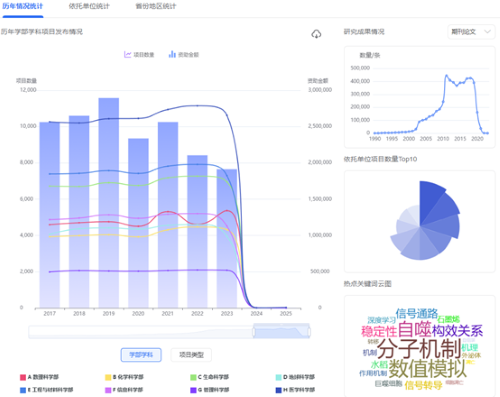Click the 2025 label on the x-axis
Viewport: 500px width, 397px height.
pyautogui.click(x=286, y=314)
